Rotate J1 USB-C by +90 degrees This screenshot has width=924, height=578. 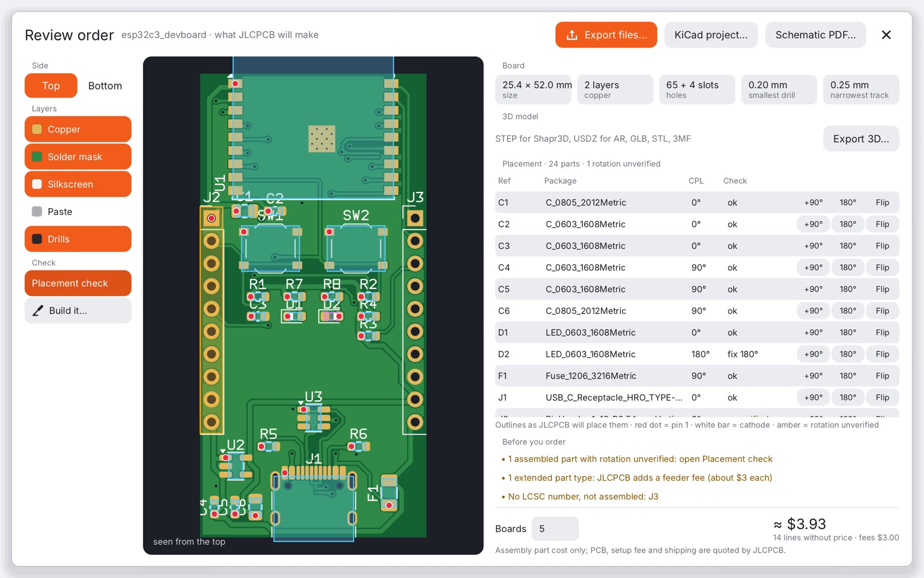(x=813, y=397)
